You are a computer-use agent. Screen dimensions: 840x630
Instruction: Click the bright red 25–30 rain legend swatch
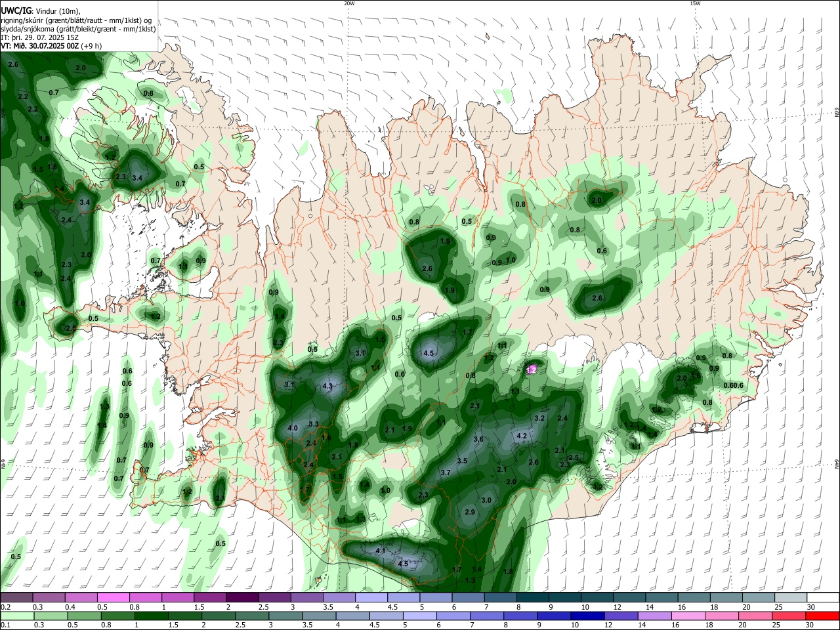coord(823,616)
